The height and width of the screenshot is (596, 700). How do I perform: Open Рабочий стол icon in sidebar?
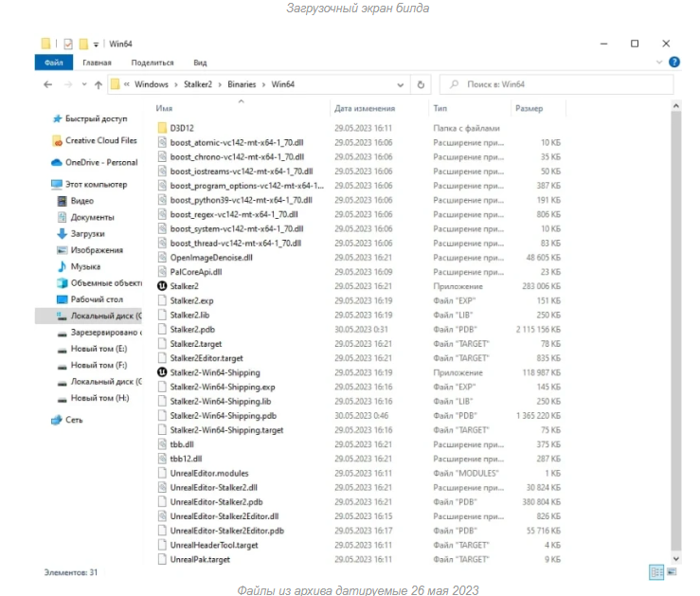point(63,299)
